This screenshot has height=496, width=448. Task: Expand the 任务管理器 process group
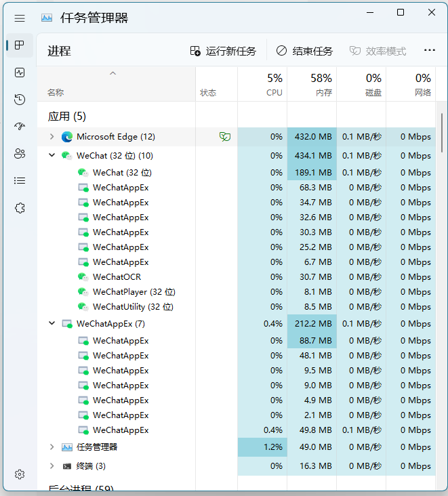[52, 447]
